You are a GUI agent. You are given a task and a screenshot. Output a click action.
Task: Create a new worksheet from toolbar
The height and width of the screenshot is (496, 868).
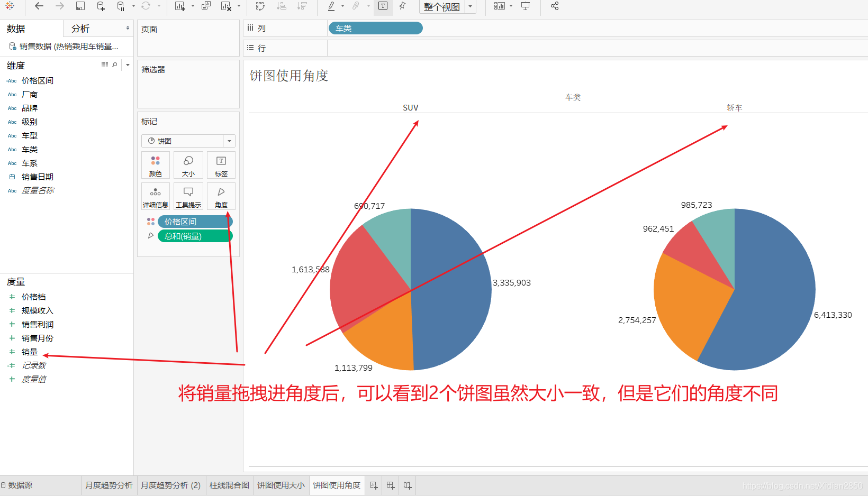tap(180, 6)
